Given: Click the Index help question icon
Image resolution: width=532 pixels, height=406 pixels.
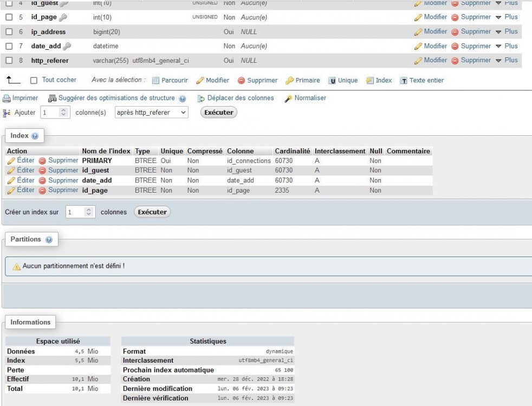Looking at the screenshot, I should click(x=35, y=136).
